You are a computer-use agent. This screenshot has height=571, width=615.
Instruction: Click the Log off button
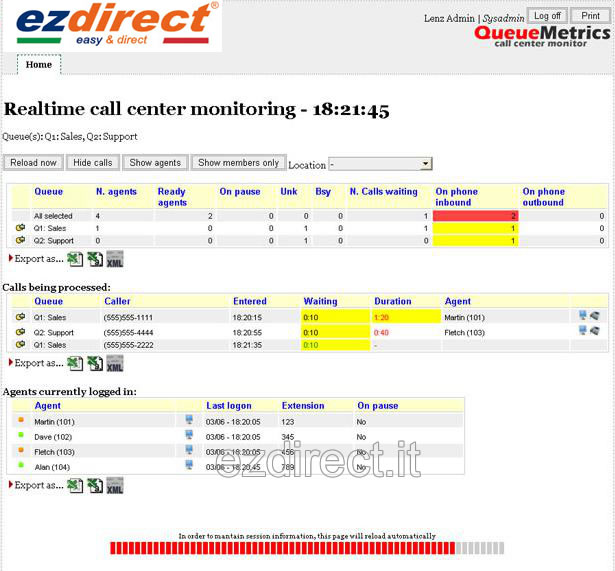coord(547,16)
